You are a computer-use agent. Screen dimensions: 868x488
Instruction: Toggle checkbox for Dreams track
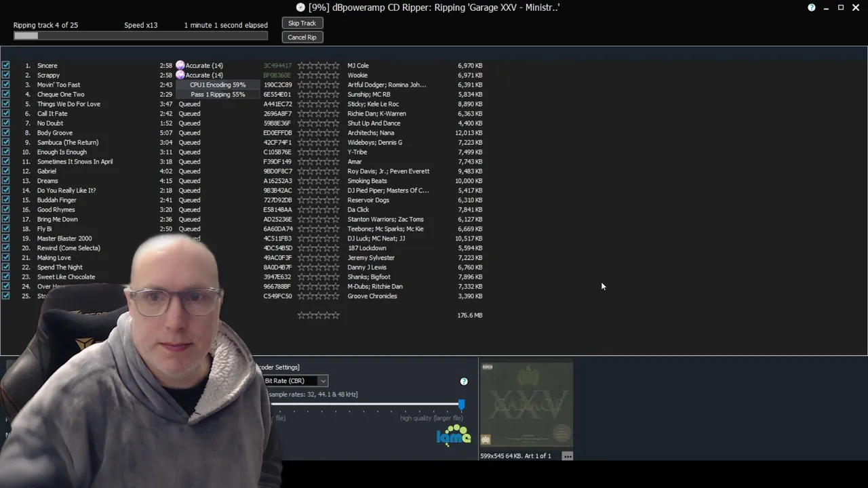(x=6, y=181)
